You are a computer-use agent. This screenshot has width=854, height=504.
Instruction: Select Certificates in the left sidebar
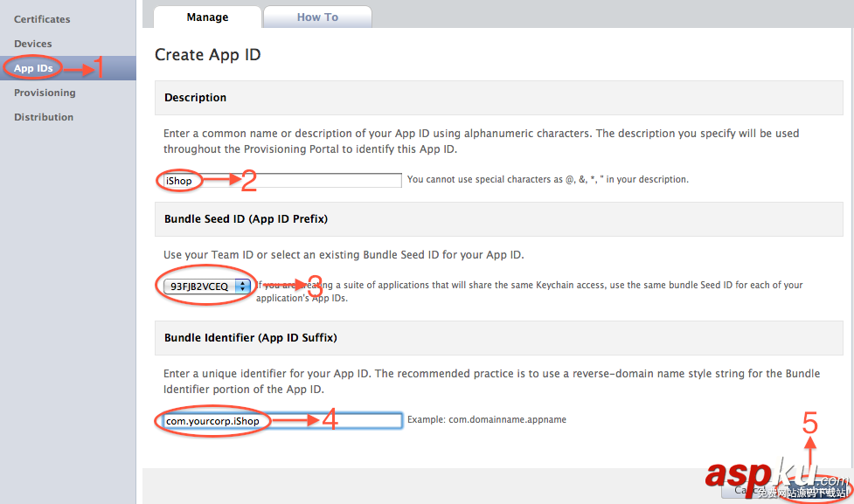[42, 18]
